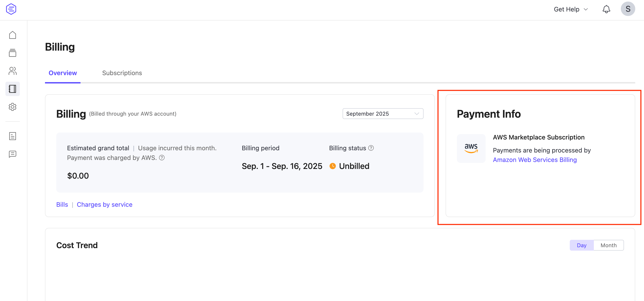Click the hexagon app logo in the top-left

(x=11, y=9)
